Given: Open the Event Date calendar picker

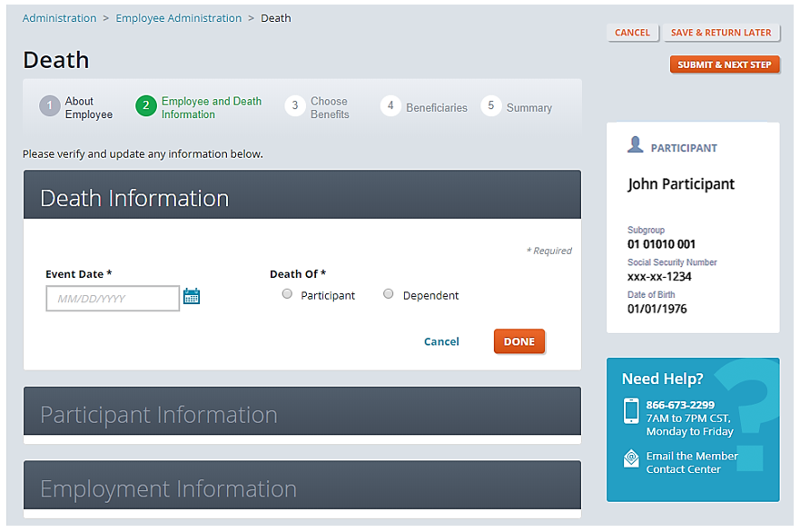Looking at the screenshot, I should 192,296.
